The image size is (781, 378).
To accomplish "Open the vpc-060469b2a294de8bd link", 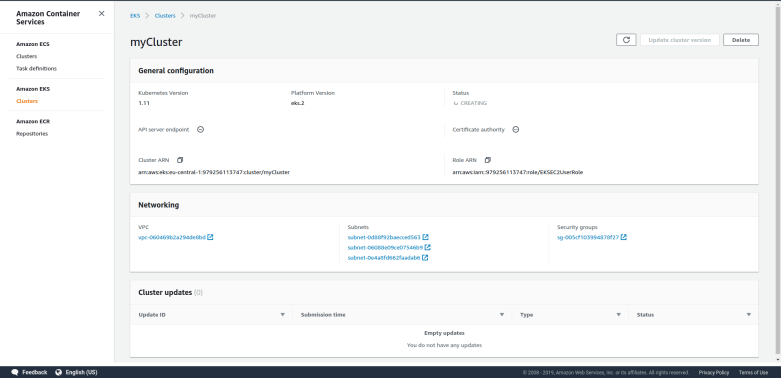I will click(172, 237).
